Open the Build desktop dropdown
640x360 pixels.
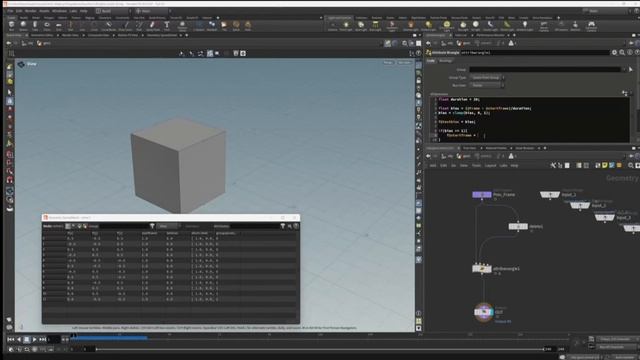(x=113, y=11)
